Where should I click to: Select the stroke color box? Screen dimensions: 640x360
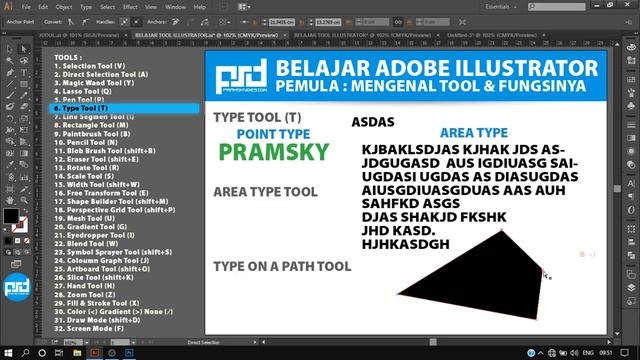coord(20,224)
